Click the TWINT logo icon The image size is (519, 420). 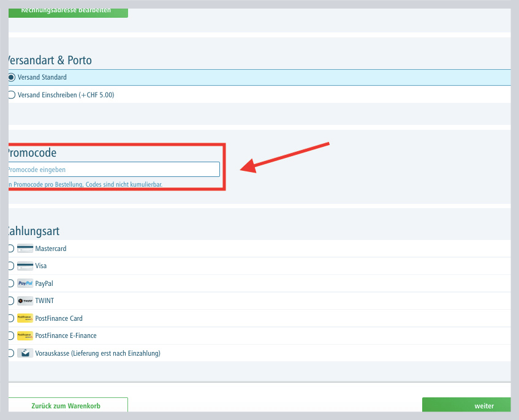(25, 301)
